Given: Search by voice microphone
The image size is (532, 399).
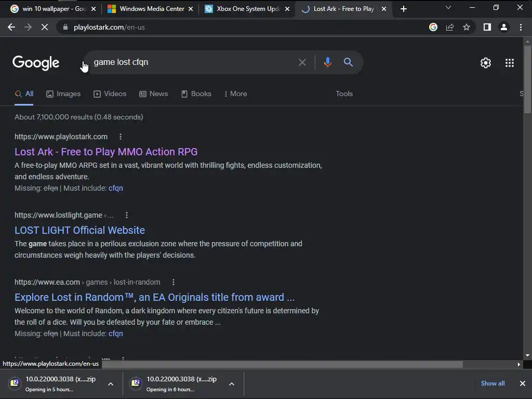Looking at the screenshot, I should (x=327, y=62).
